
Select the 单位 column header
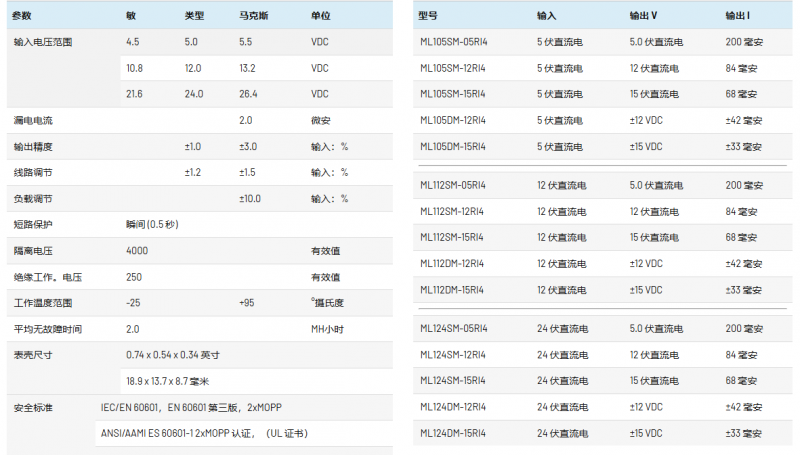(320, 16)
